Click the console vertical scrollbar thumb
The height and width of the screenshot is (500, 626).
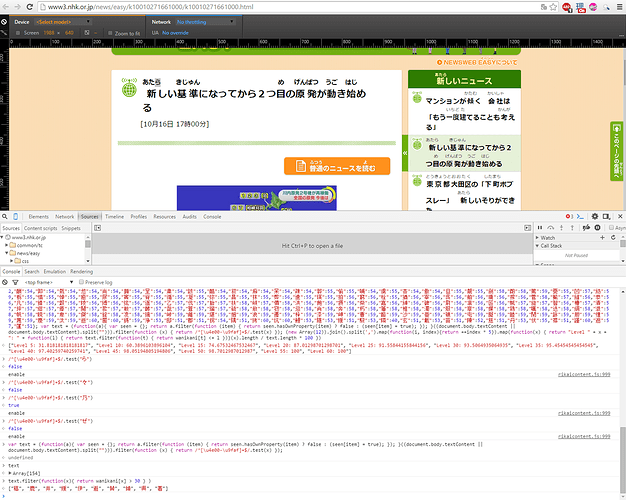tap(622, 459)
